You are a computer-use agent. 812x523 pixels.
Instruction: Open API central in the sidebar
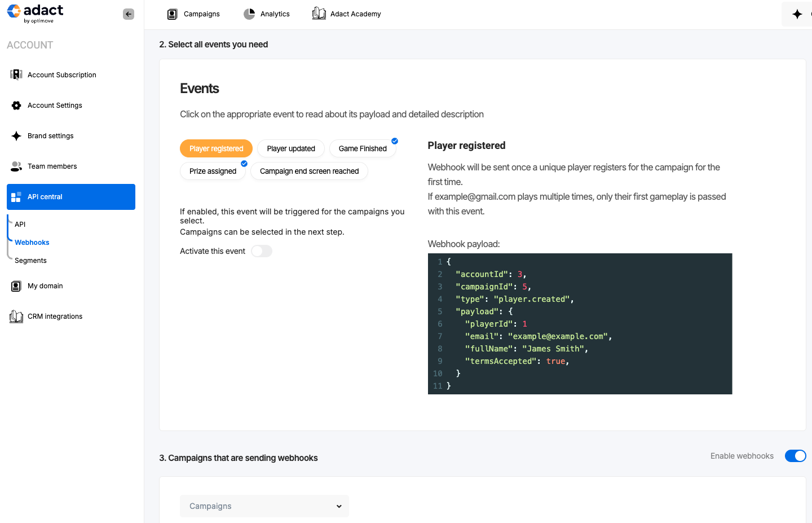[x=71, y=197]
